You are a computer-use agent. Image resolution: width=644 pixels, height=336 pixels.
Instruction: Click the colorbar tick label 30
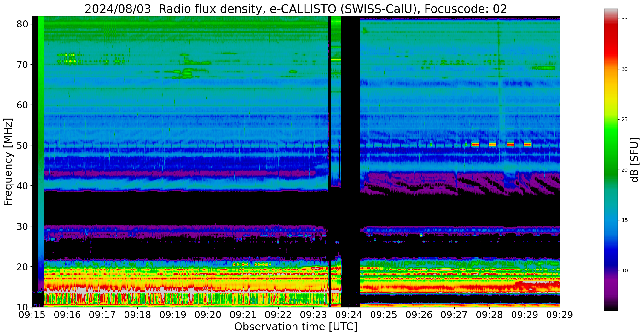pos(624,69)
